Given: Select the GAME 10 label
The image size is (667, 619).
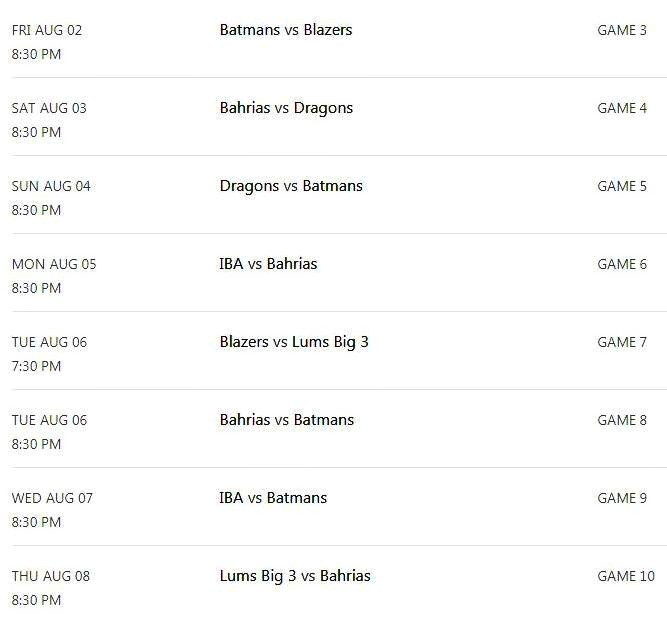Looking at the screenshot, I should point(626,576).
